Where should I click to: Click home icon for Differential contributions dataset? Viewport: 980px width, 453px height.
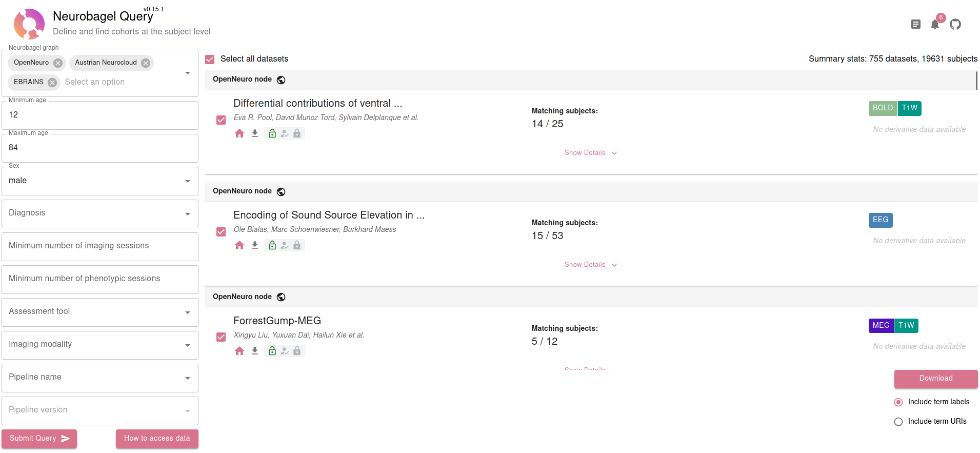tap(239, 133)
